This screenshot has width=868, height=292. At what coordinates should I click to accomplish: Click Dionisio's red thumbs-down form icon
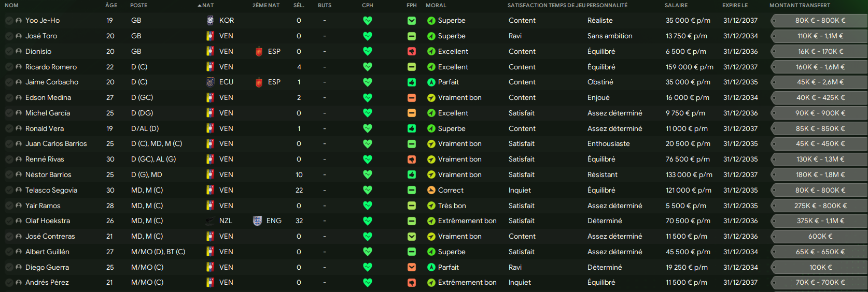click(411, 52)
